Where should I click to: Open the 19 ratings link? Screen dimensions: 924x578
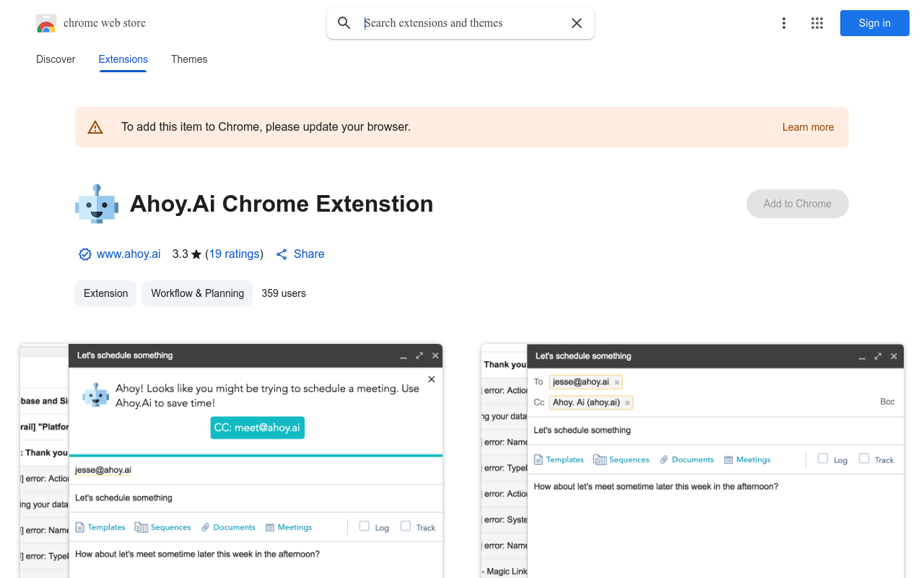click(x=234, y=254)
